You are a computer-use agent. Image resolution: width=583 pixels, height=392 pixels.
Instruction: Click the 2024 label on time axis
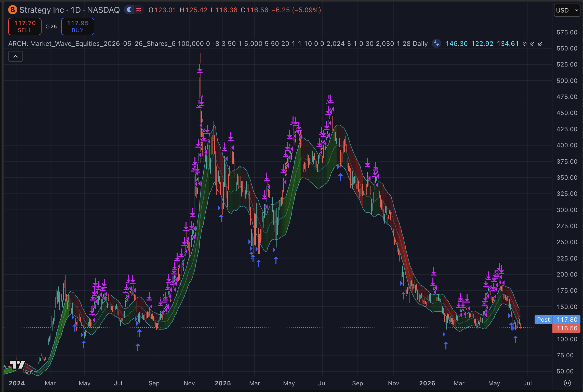pos(17,383)
